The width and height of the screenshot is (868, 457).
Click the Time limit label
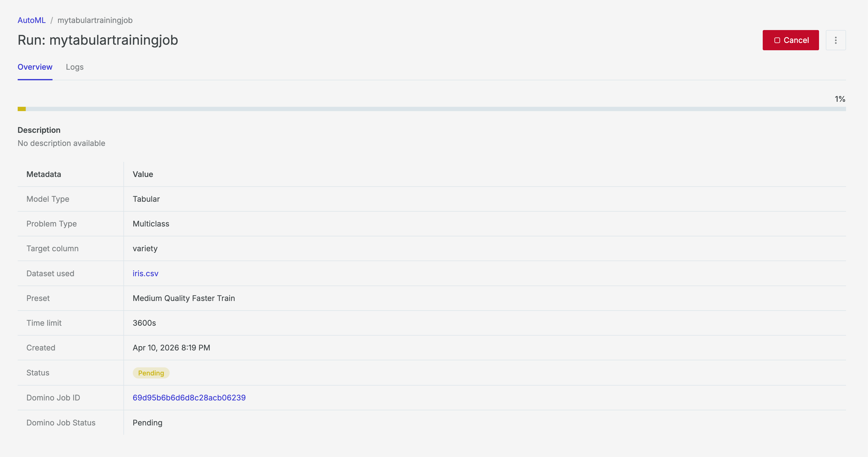pyautogui.click(x=44, y=323)
